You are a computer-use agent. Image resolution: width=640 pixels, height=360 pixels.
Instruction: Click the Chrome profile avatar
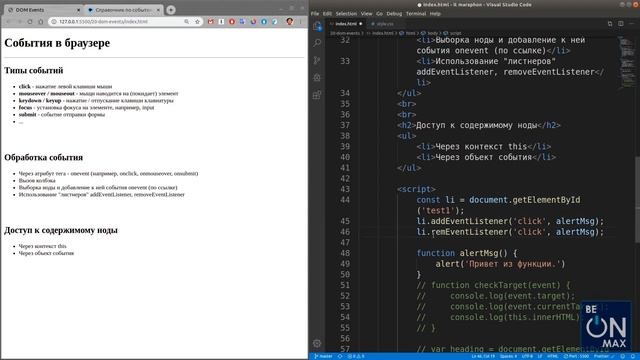point(289,22)
